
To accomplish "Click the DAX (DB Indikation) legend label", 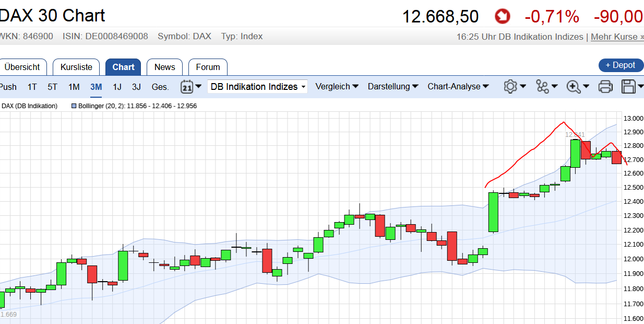I will point(29,106).
